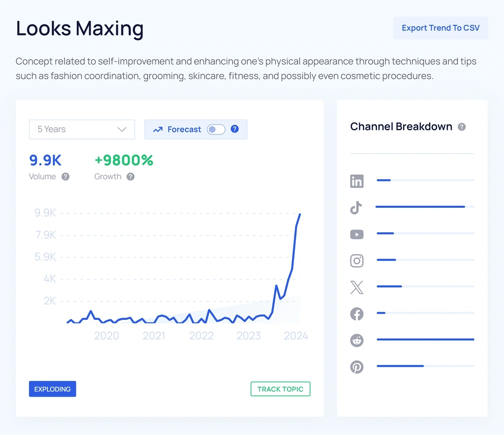Select the Facebook icon in the breakdown panel
This screenshot has height=435, width=504.
click(x=357, y=314)
